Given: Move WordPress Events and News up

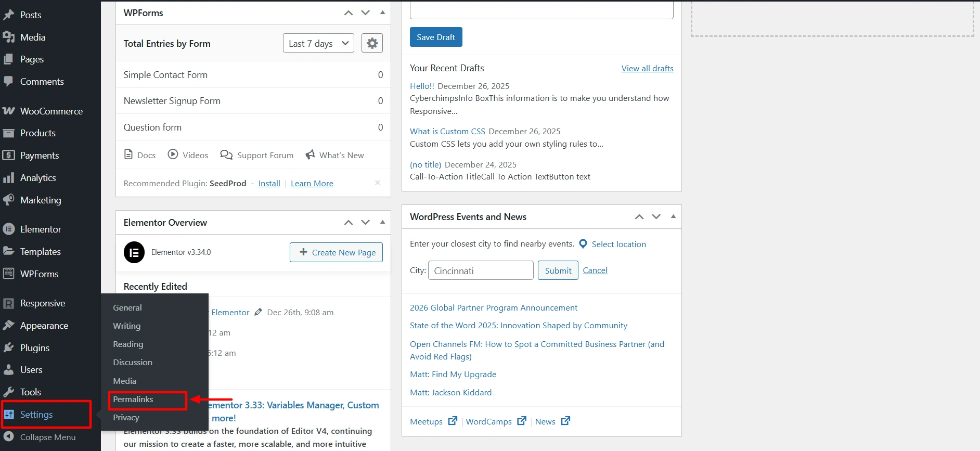Looking at the screenshot, I should (x=639, y=217).
